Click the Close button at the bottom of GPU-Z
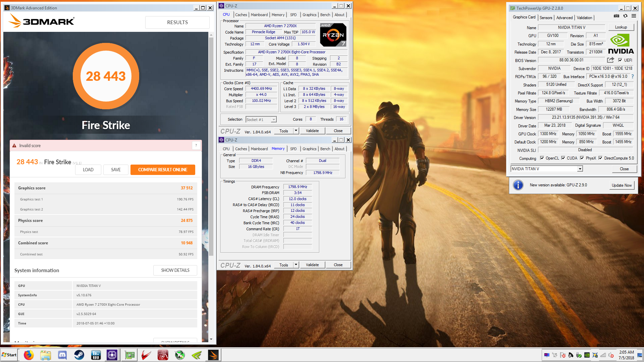 (x=624, y=169)
